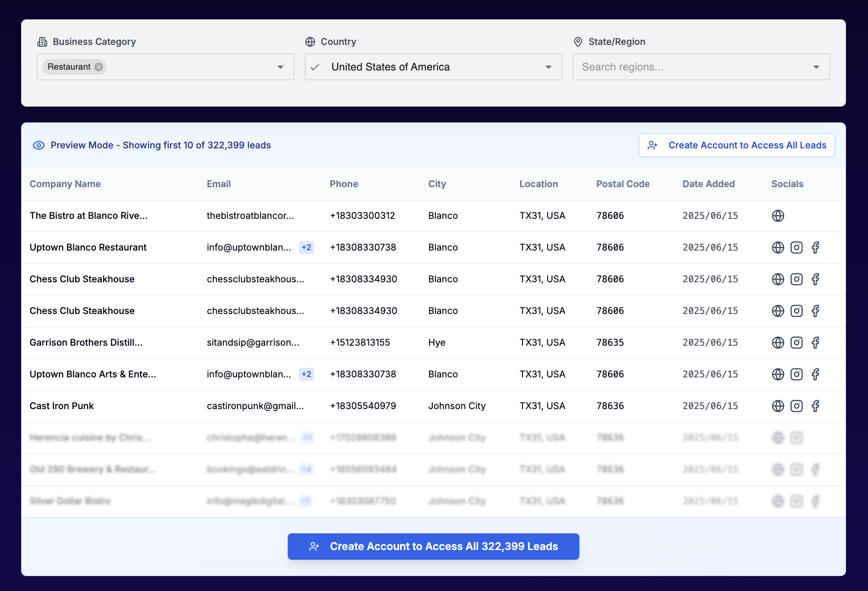
Task: Click the Company Name column header
Action: coord(65,184)
